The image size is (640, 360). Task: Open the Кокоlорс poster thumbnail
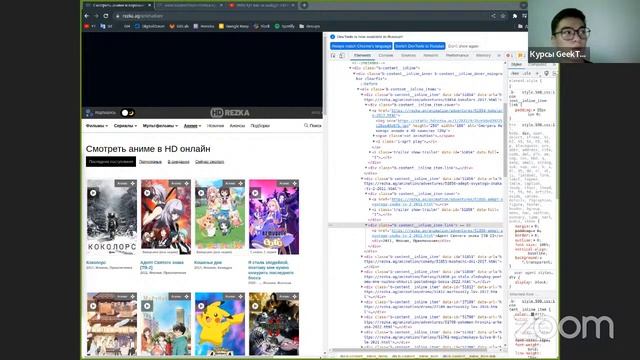[x=112, y=217]
